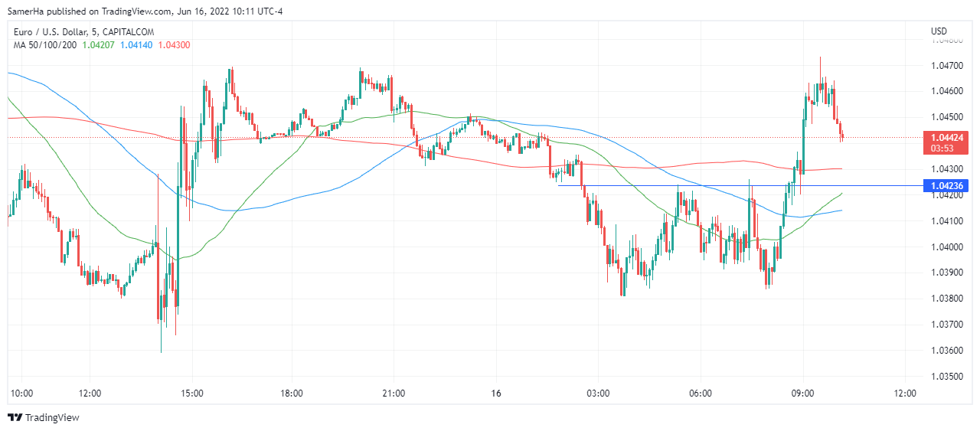Click the MA 50/100/200 indicator legend

[43, 45]
